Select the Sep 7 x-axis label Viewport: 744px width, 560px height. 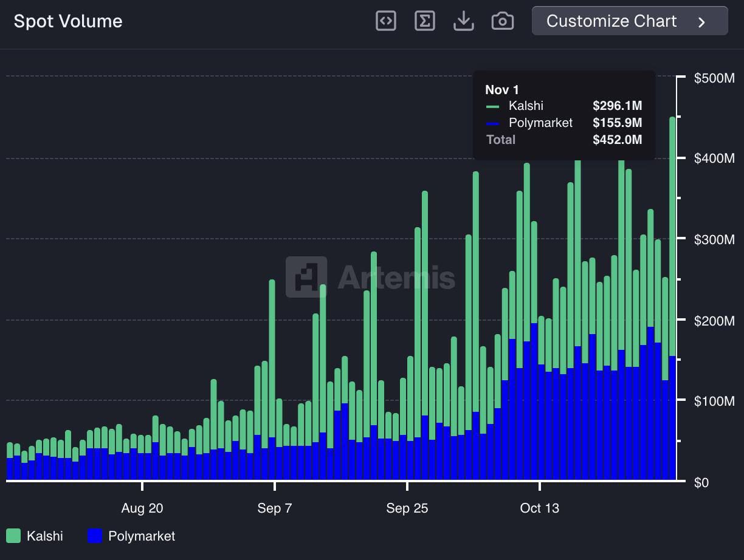(x=275, y=508)
